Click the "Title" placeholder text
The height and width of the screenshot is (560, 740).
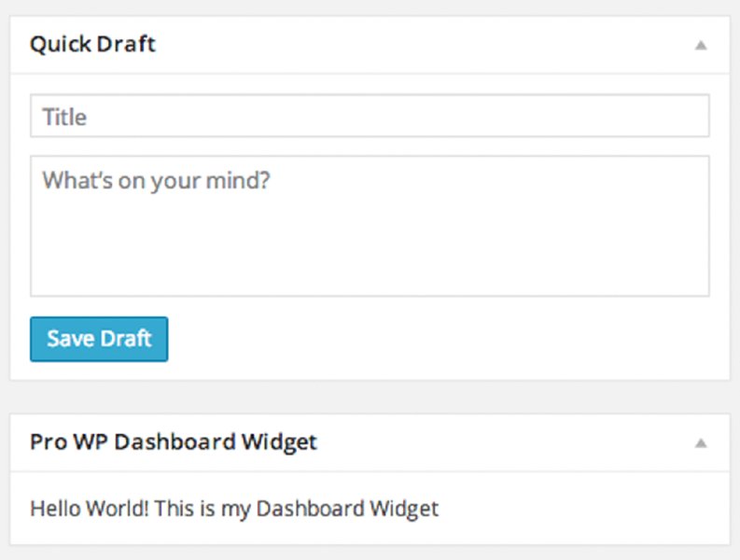pos(64,118)
